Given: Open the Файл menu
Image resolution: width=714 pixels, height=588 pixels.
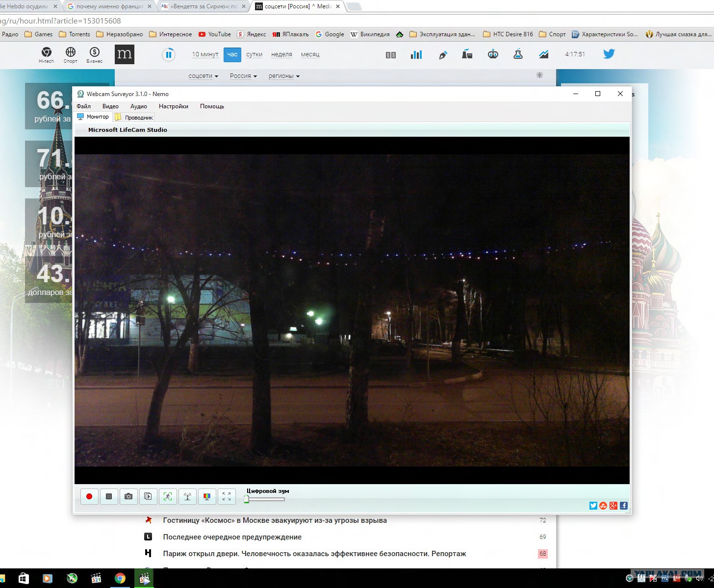Looking at the screenshot, I should point(84,106).
